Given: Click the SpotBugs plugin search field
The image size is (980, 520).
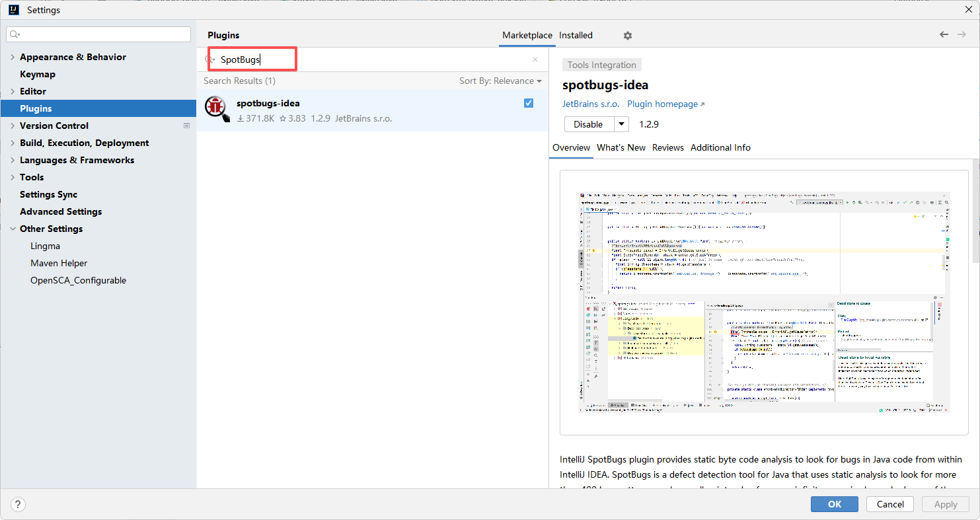Looking at the screenshot, I should pos(373,59).
